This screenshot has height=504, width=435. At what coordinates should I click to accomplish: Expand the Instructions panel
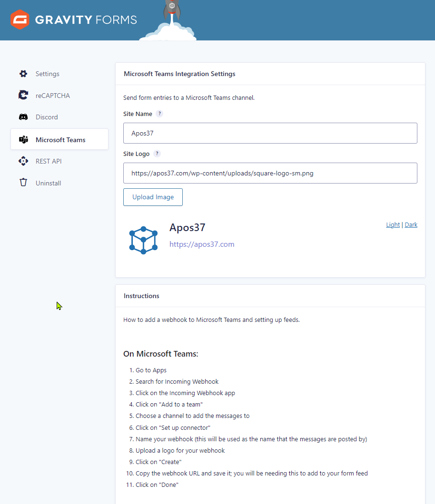(141, 295)
